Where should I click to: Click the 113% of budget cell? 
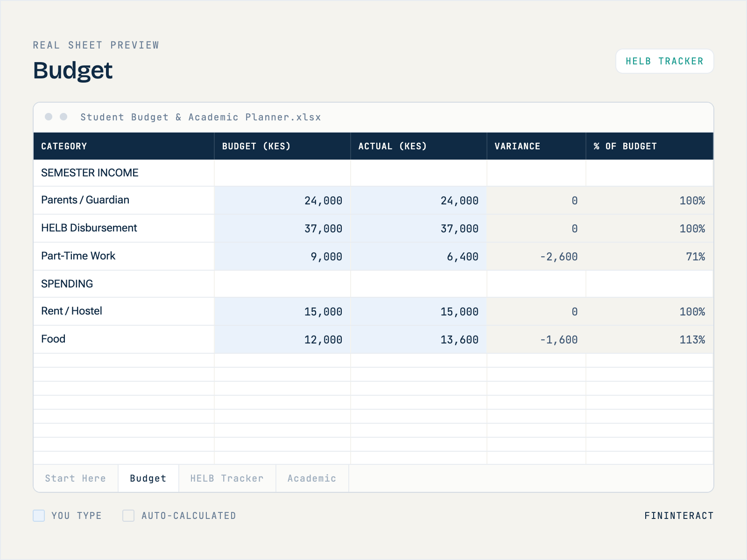pyautogui.click(x=650, y=340)
